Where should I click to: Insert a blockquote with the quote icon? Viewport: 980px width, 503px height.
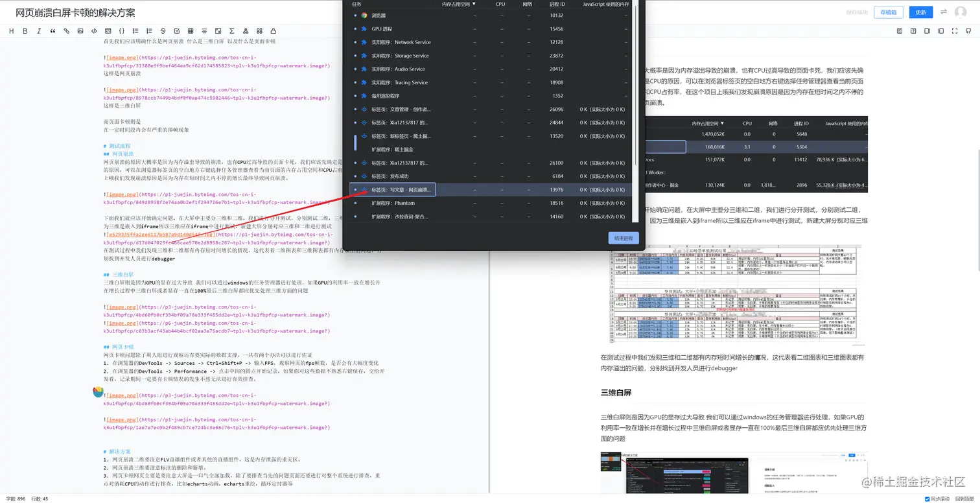pos(52,30)
